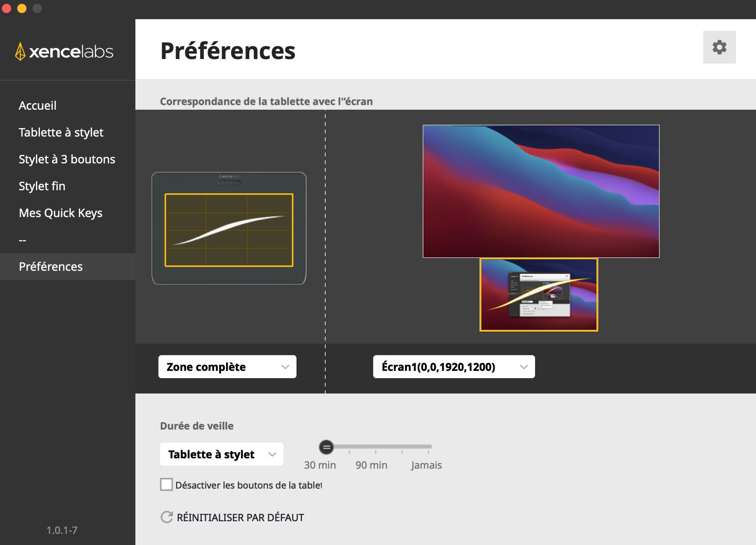Set the sleep slider to the Jamais position
The image size is (756, 545).
tap(429, 447)
